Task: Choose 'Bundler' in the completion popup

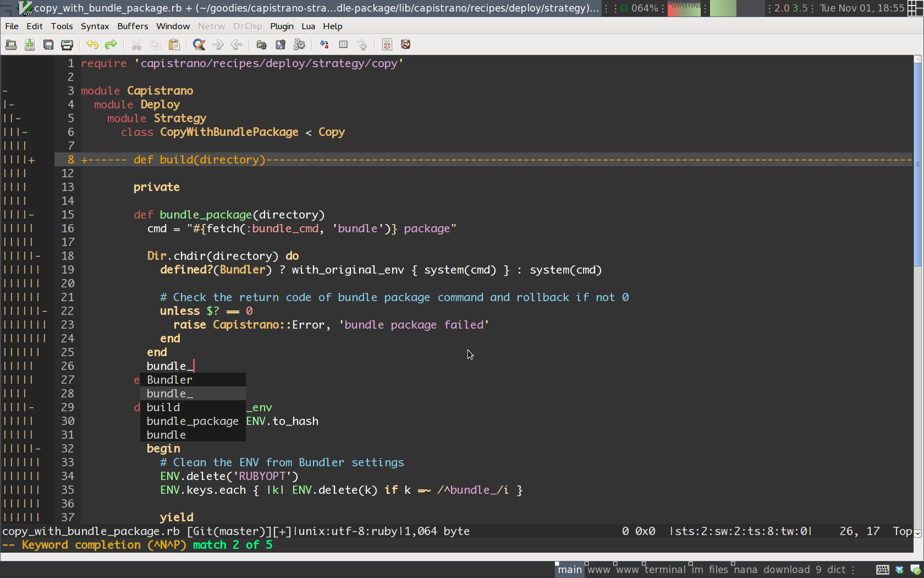Action: click(x=193, y=380)
